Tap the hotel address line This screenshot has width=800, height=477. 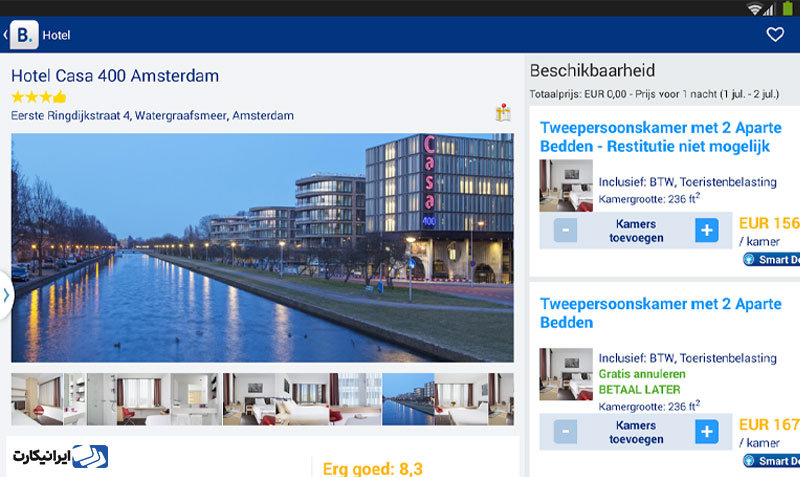pyautogui.click(x=153, y=116)
